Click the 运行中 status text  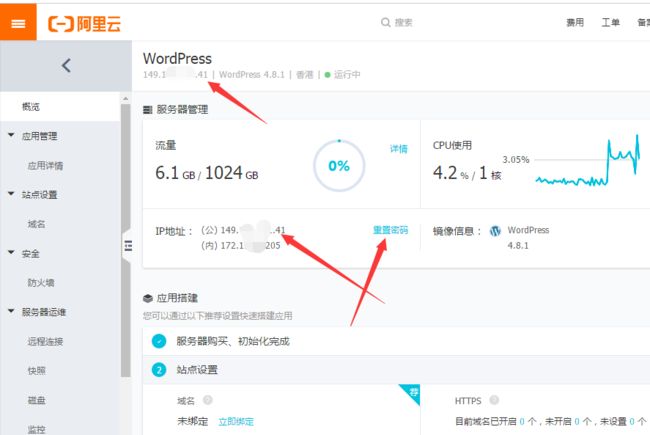(347, 75)
